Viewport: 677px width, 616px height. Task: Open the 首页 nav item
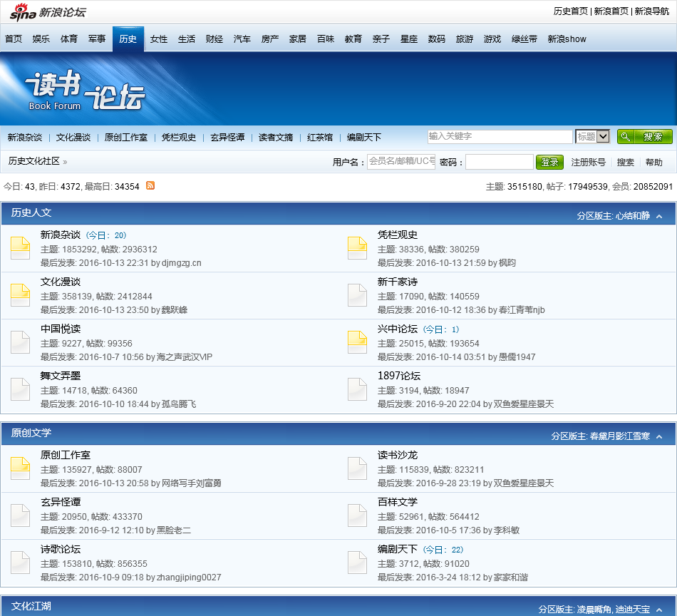click(x=14, y=39)
